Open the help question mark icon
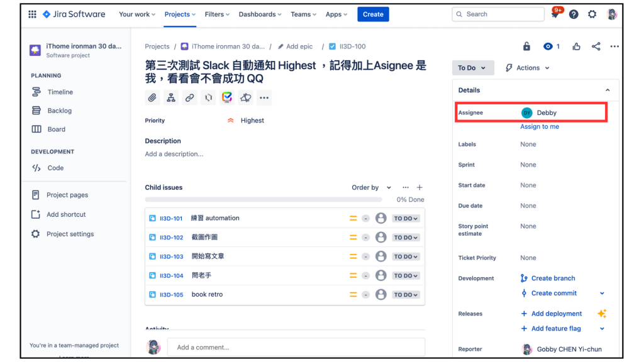Screen dimensions: 644x362 (x=574, y=14)
